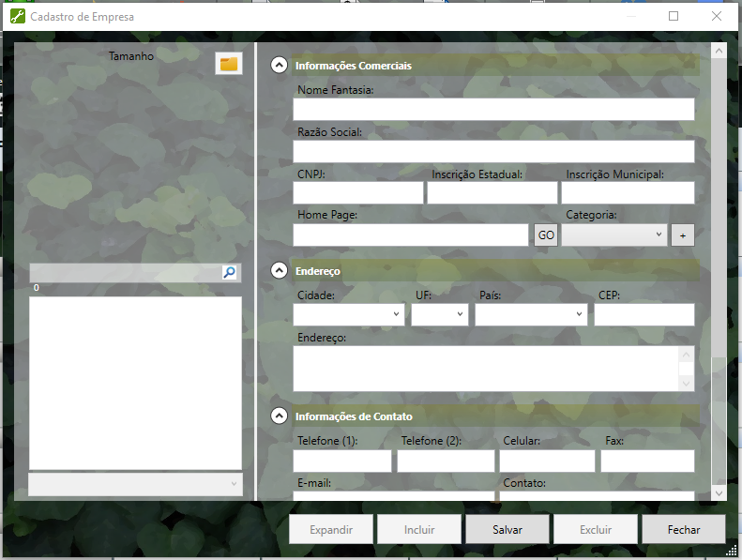742x560 pixels.
Task: Click the CNPJ input field
Action: (357, 193)
